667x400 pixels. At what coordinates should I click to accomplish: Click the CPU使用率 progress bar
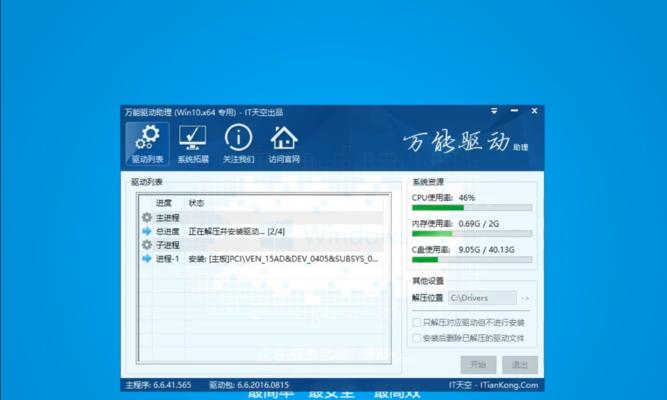point(472,208)
